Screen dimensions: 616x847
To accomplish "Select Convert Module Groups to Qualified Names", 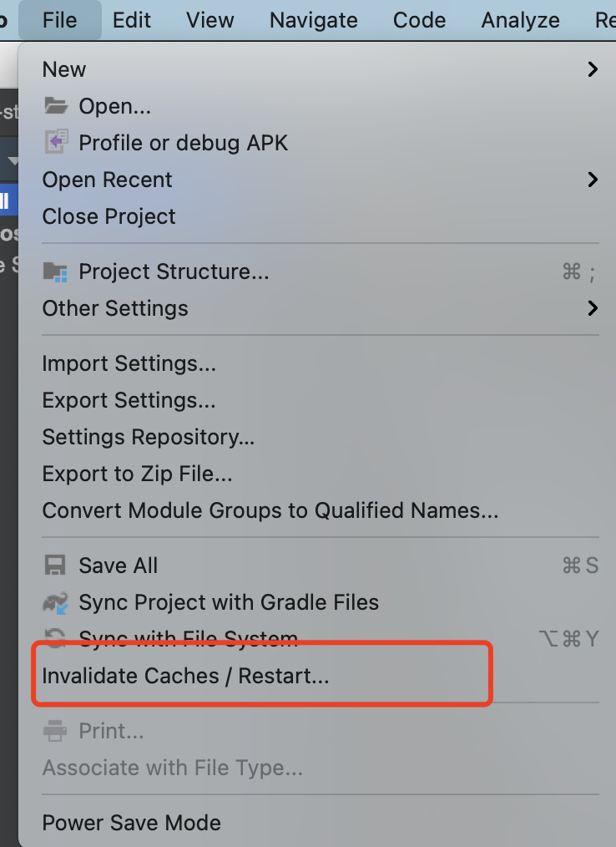I will [x=270, y=510].
